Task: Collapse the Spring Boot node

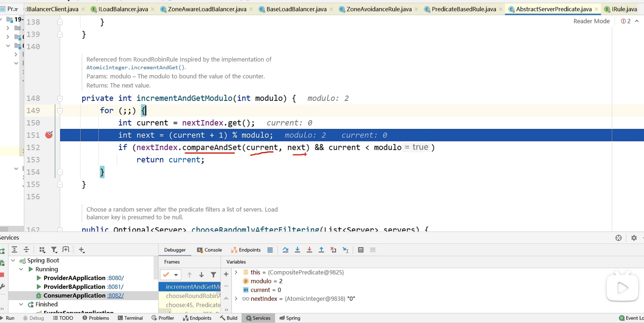Action: (x=13, y=260)
